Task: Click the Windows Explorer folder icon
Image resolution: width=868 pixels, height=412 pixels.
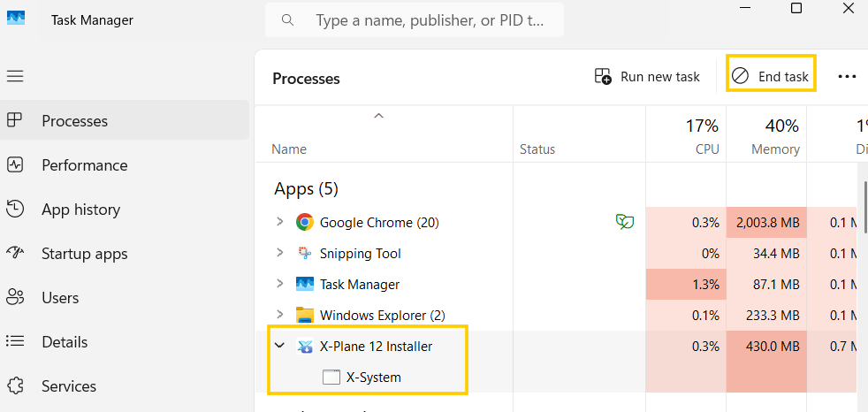Action: pyautogui.click(x=305, y=315)
